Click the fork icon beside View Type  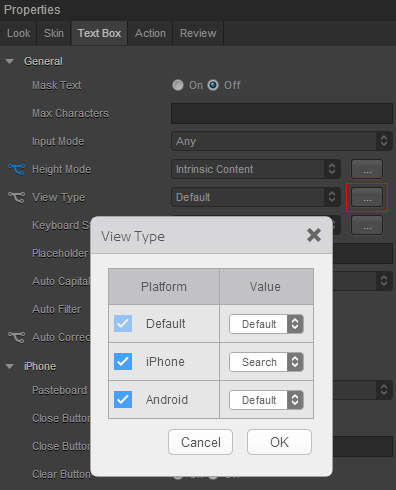point(16,197)
